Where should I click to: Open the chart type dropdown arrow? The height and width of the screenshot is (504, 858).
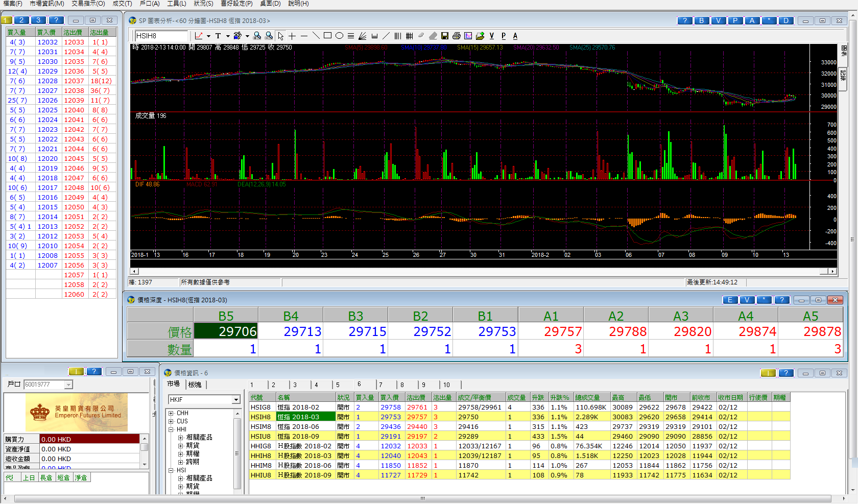(208, 36)
